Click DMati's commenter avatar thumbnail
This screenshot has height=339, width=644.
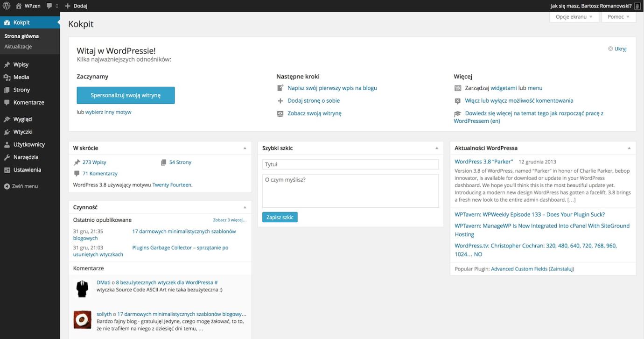(x=82, y=289)
